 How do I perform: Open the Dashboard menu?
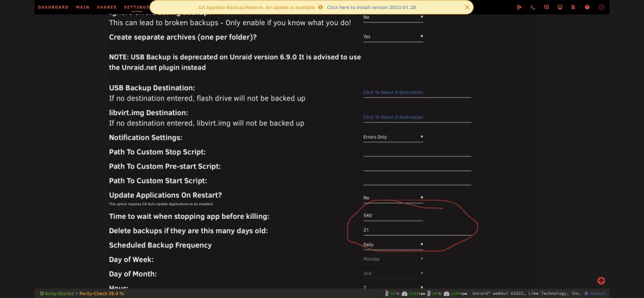point(53,7)
